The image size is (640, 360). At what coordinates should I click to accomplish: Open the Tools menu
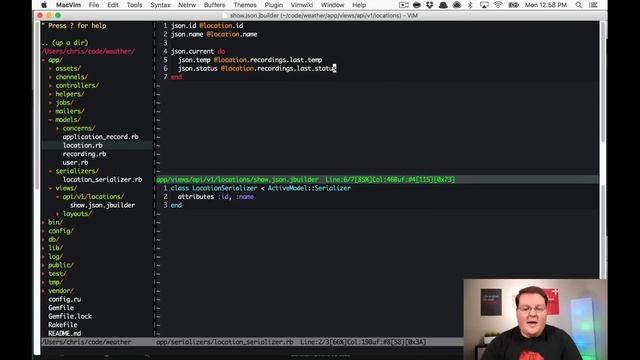[134, 5]
